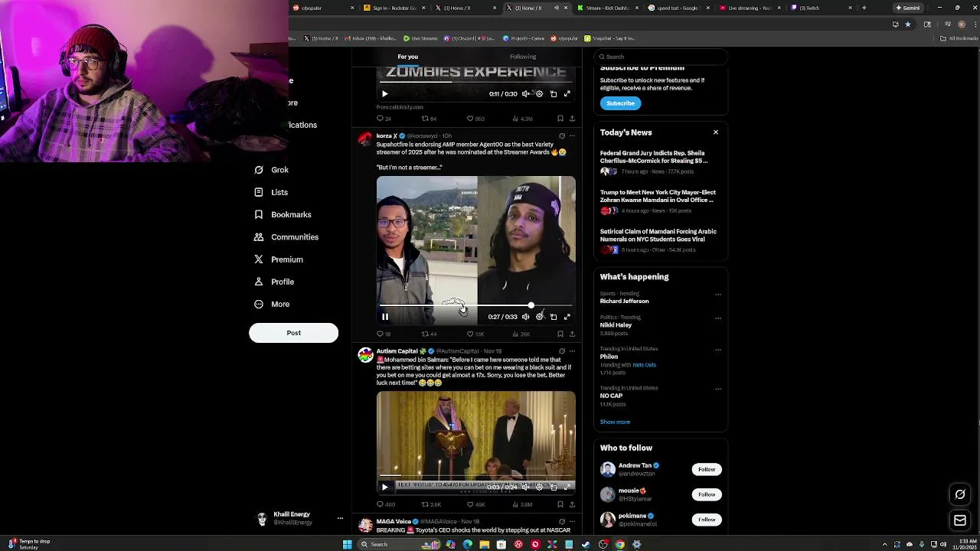The image size is (980, 551).
Task: Switch to the For you tab
Action: [x=407, y=57]
